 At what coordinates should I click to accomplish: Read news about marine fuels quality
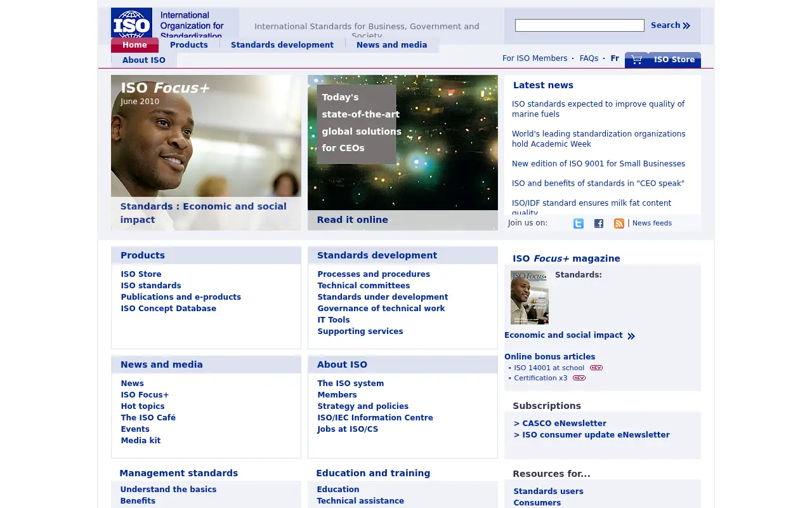coord(598,109)
